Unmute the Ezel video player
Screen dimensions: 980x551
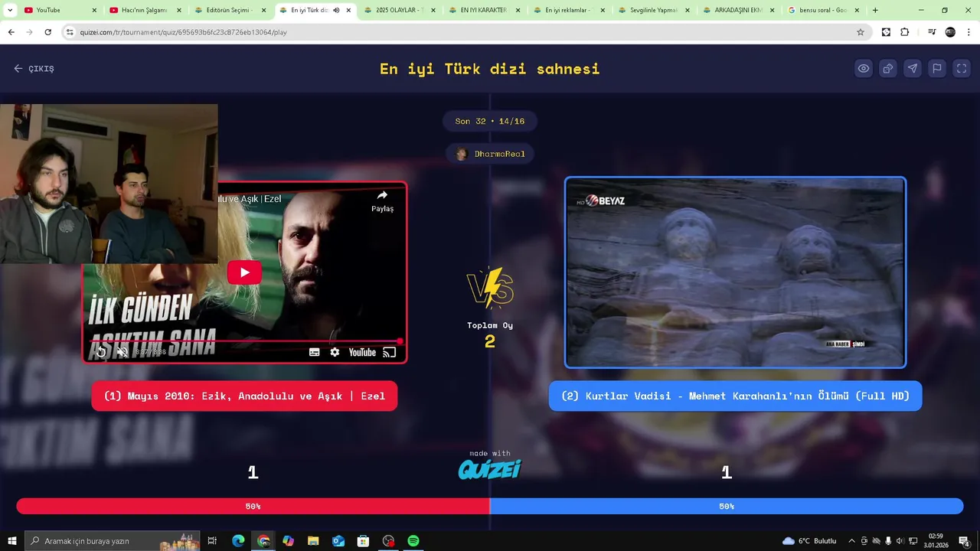click(x=122, y=352)
